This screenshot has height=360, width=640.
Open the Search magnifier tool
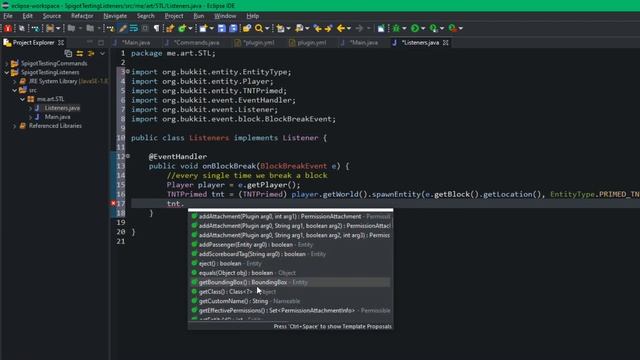coord(259,28)
